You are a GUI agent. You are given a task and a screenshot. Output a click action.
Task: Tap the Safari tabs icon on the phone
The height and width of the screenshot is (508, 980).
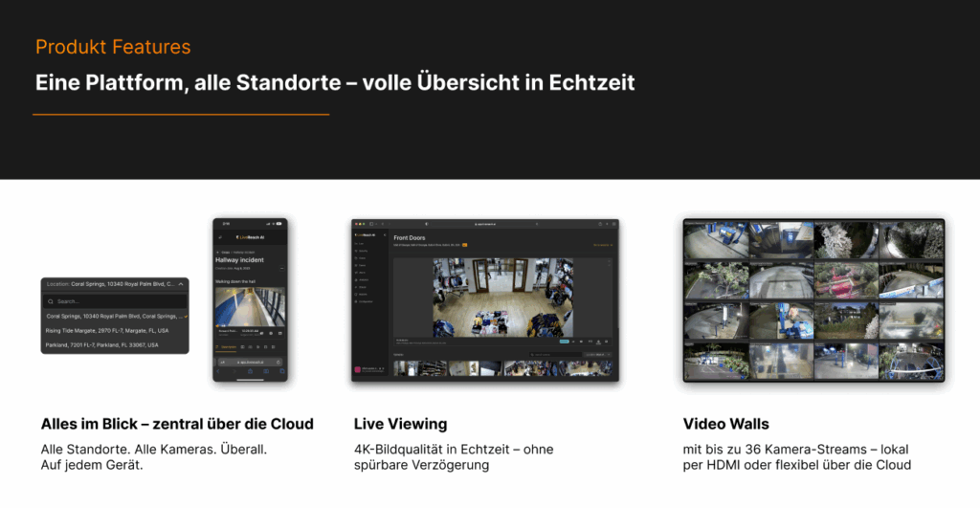tap(282, 371)
